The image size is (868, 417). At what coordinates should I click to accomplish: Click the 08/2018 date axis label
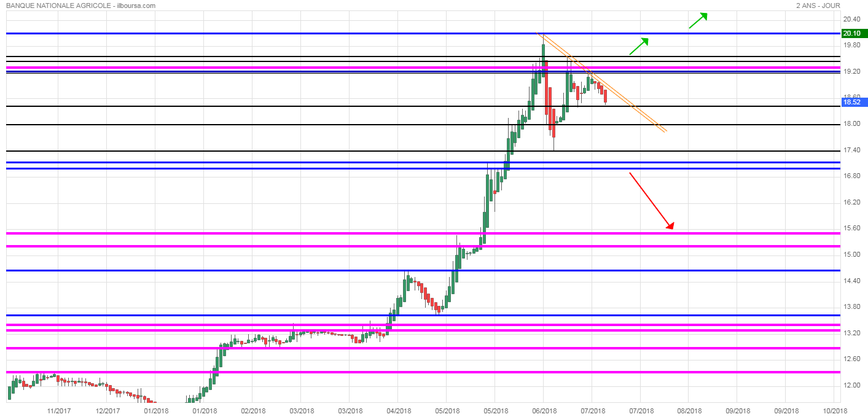click(689, 410)
